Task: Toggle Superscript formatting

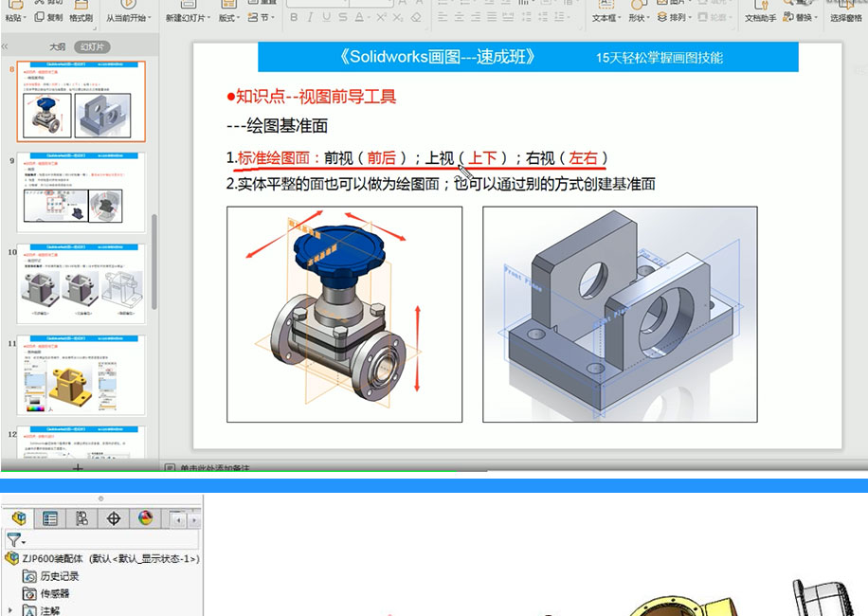Action: pyautogui.click(x=382, y=17)
